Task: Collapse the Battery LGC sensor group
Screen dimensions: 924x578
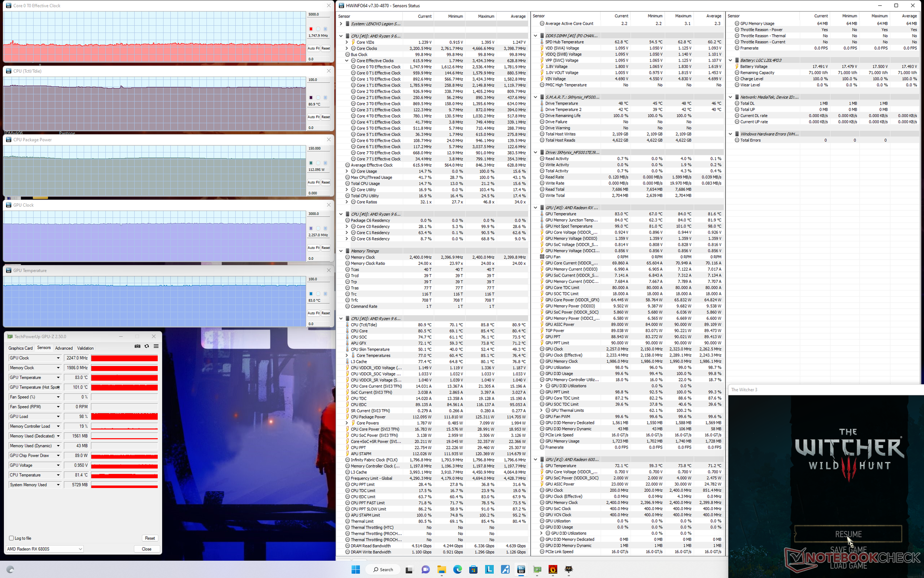Action: pos(731,60)
